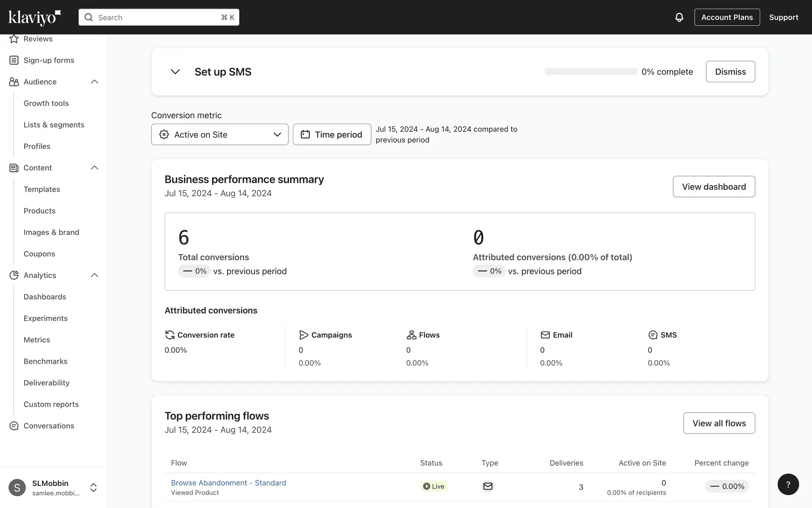Expand the Set up SMS section
This screenshot has height=508, width=812.
(x=175, y=72)
